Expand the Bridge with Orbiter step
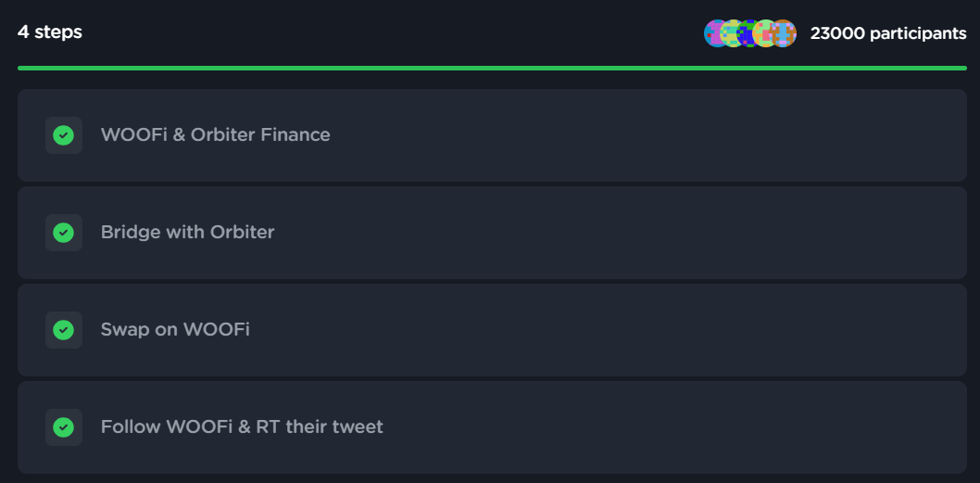980x483 pixels. tap(187, 233)
